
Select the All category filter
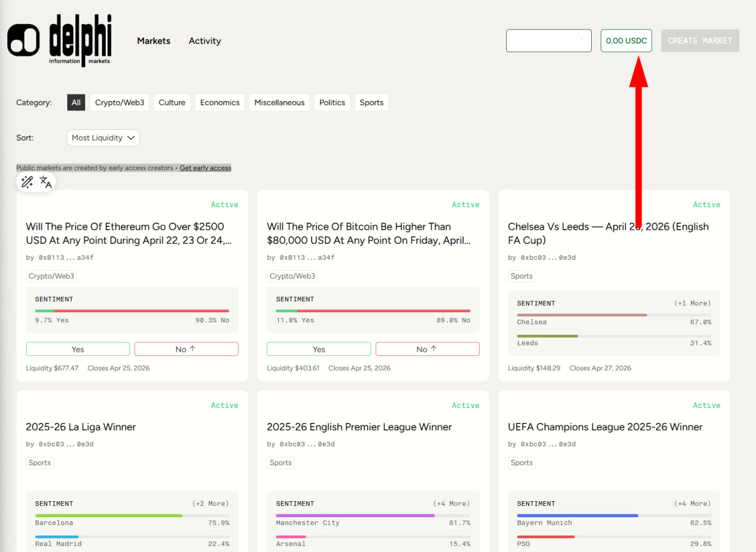[76, 102]
